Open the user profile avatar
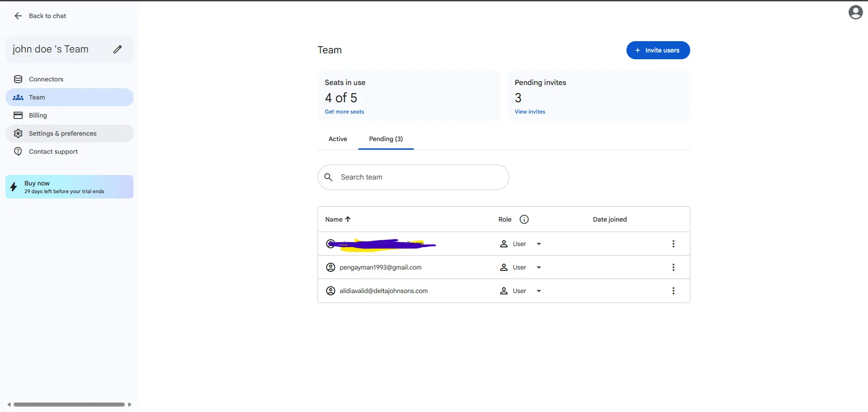 pos(855,12)
